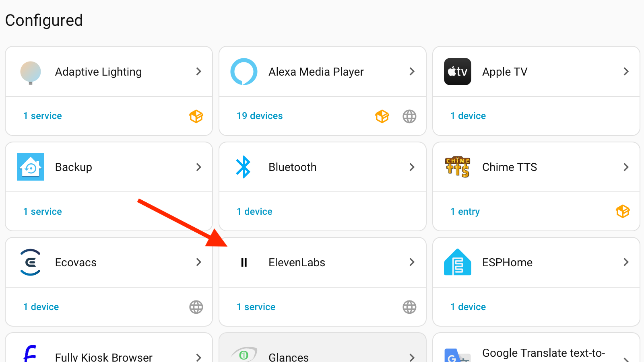Open Glances via its chevron arrow
The width and height of the screenshot is (644, 362).
412,357
